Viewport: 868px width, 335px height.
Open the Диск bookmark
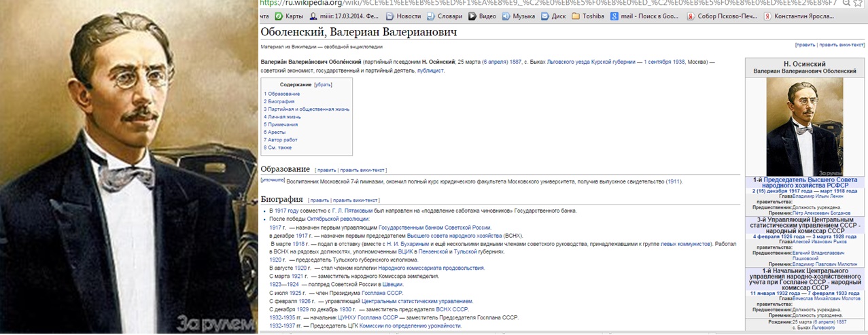[x=554, y=16]
